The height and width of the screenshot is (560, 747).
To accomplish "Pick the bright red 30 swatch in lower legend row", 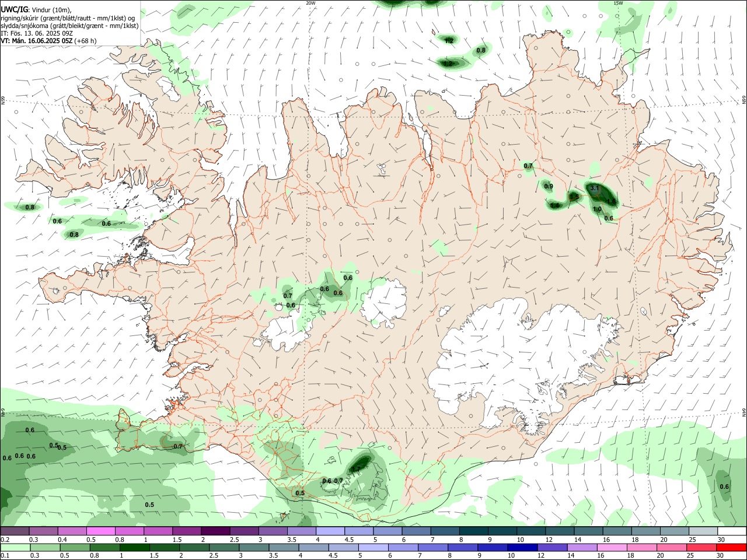I will (731, 547).
